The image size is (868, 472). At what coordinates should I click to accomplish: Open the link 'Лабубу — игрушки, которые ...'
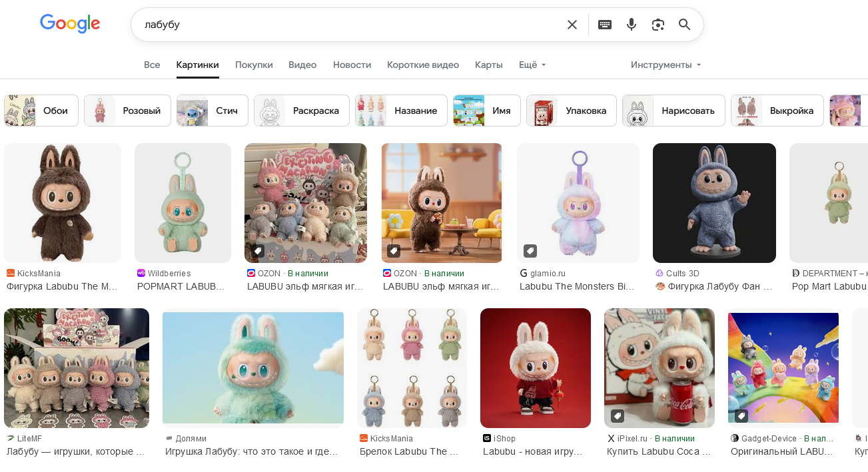click(x=75, y=451)
